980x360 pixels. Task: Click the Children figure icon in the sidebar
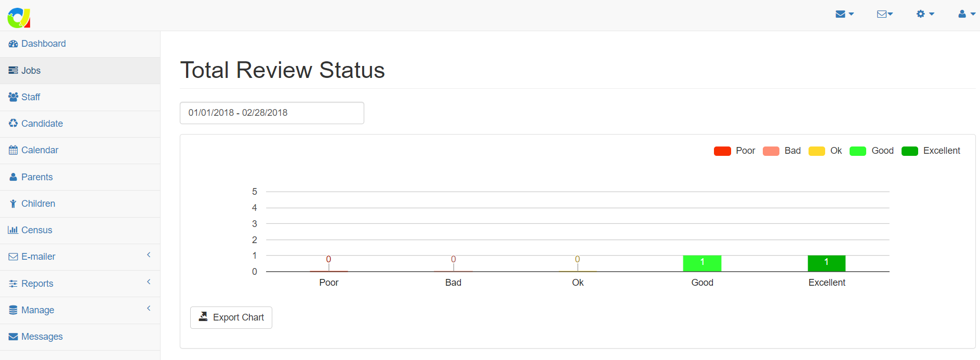tap(13, 204)
